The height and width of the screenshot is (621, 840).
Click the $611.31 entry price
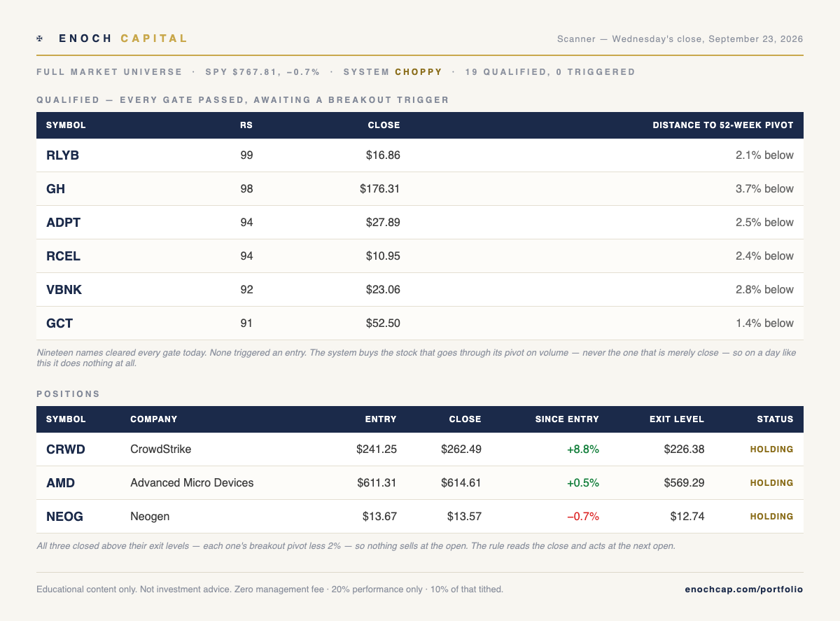pyautogui.click(x=377, y=483)
